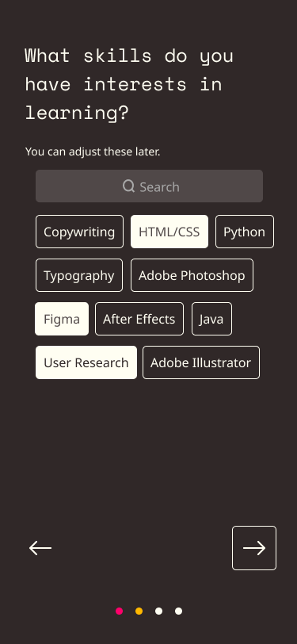Image resolution: width=297 pixels, height=644 pixels.
Task: Pick the Adobe Photoshop skill
Action: (192, 275)
